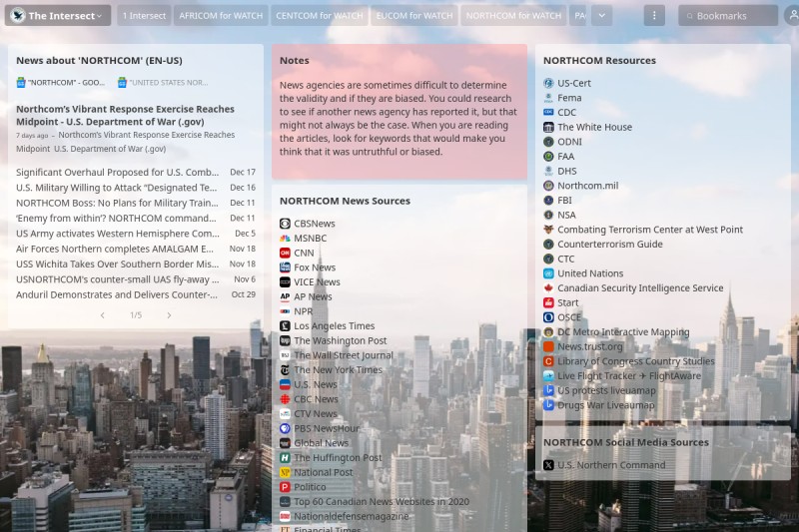Open the CTV News link

pyautogui.click(x=316, y=414)
